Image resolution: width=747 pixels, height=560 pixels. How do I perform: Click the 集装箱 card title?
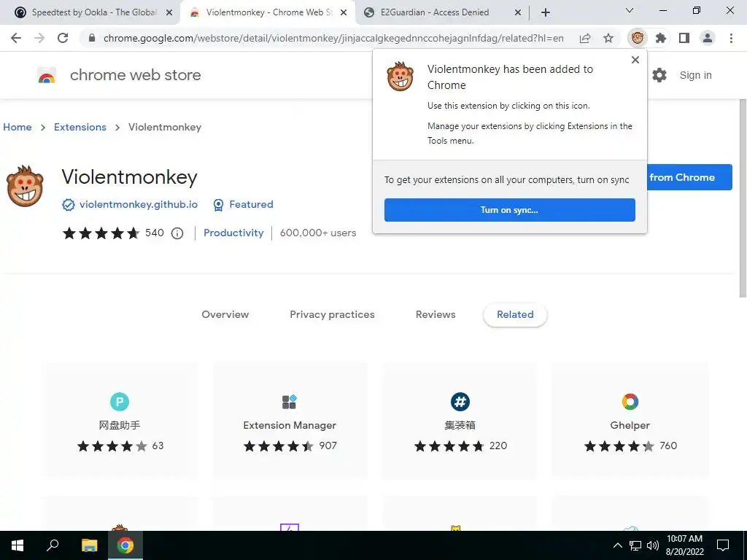(x=460, y=425)
